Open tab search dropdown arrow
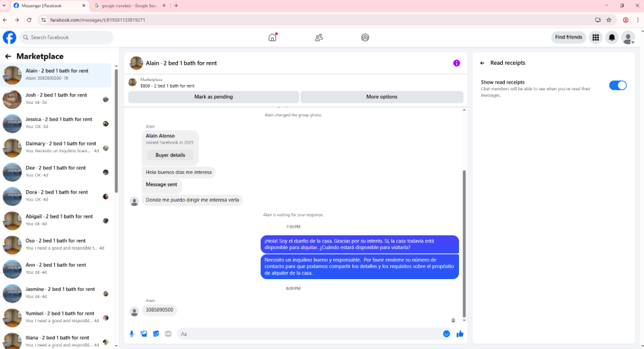This screenshot has width=644, height=349. pyautogui.click(x=4, y=6)
